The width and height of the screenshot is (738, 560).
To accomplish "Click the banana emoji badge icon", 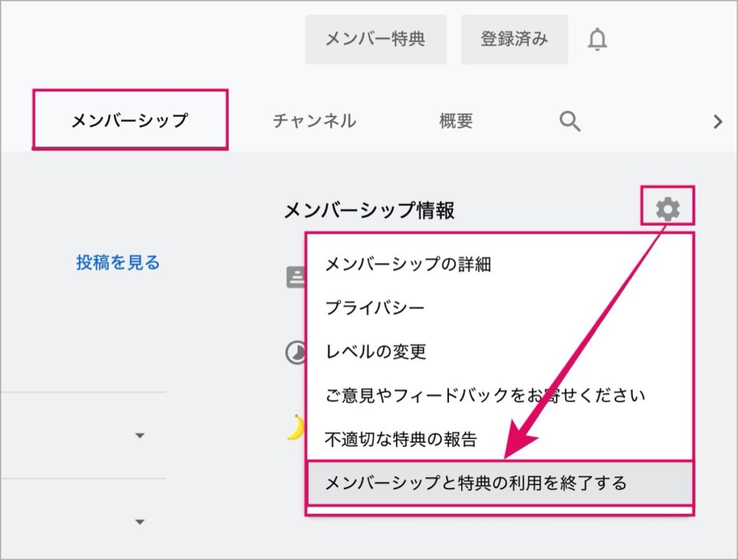I will coord(296,427).
